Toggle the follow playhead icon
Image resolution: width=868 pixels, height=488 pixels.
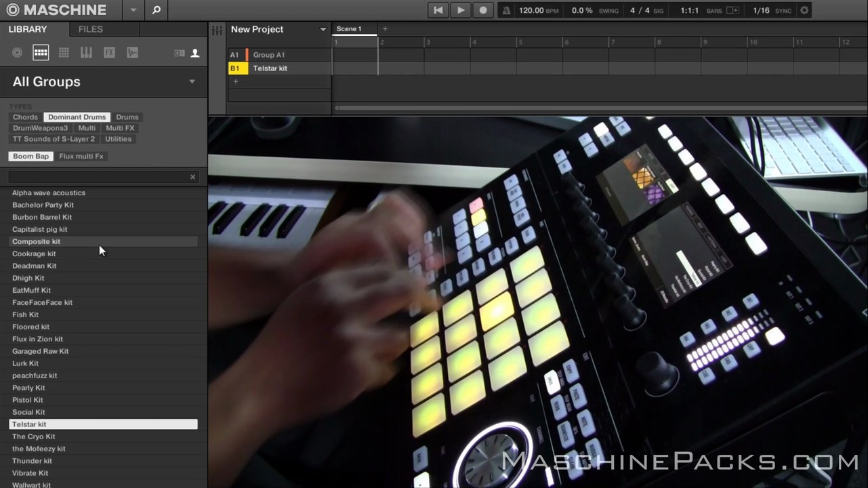point(732,11)
